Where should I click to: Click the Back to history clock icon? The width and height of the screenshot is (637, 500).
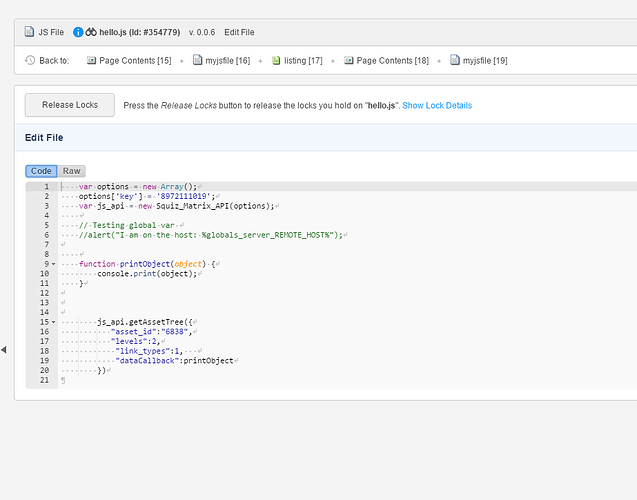point(30,61)
